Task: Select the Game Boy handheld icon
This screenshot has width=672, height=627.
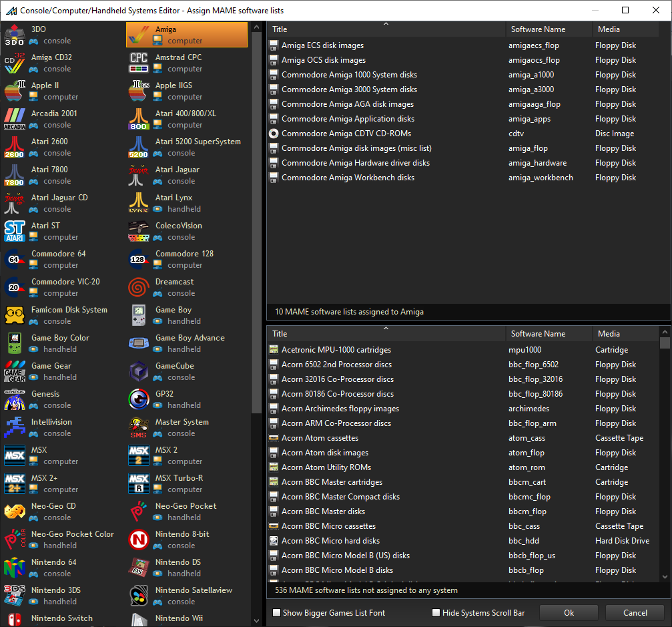Action: pyautogui.click(x=138, y=315)
